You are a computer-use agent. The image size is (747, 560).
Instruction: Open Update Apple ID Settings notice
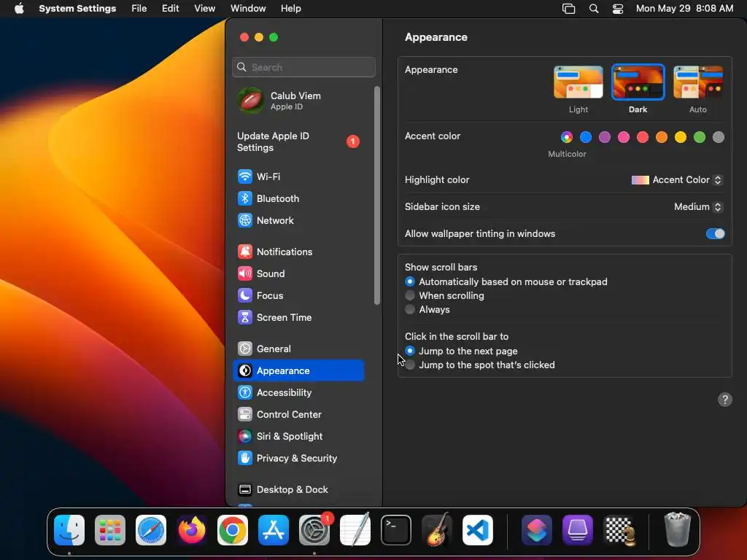(298, 142)
